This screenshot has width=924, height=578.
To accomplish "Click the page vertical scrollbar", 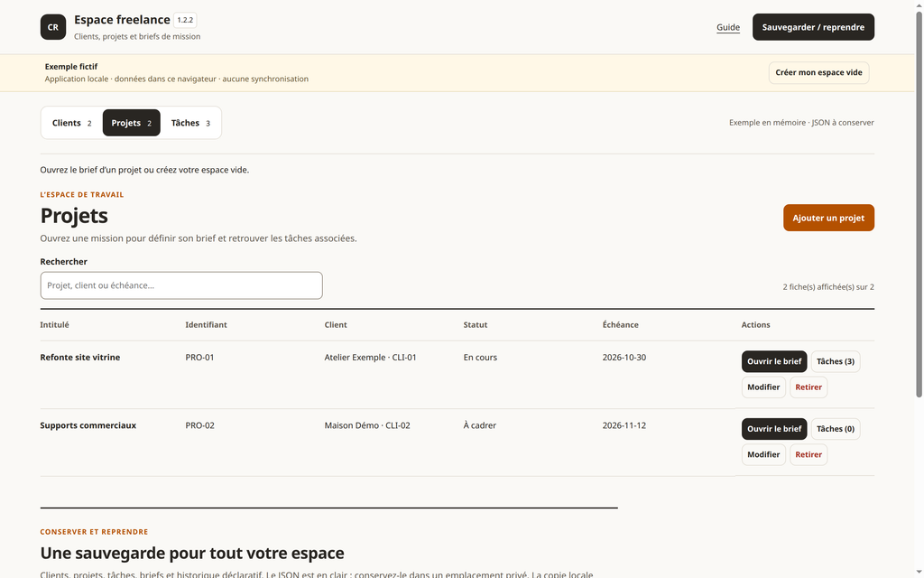I will [919, 203].
